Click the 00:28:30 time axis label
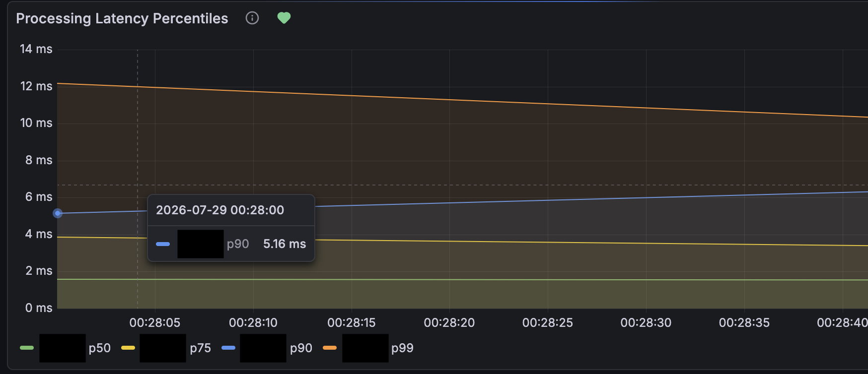868x374 pixels. (x=646, y=323)
